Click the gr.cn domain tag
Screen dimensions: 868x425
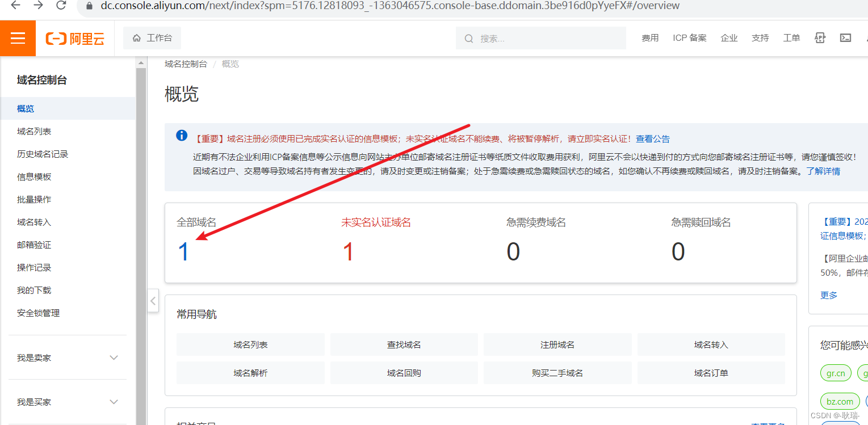click(x=836, y=373)
